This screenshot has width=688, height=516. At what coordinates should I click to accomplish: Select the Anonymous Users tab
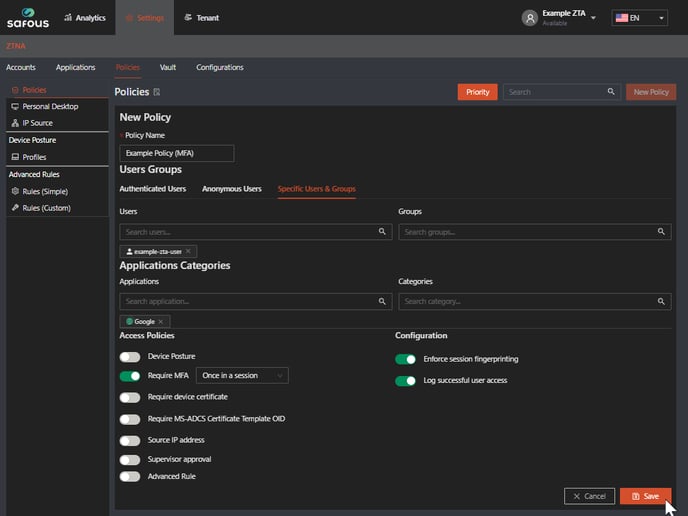point(231,189)
